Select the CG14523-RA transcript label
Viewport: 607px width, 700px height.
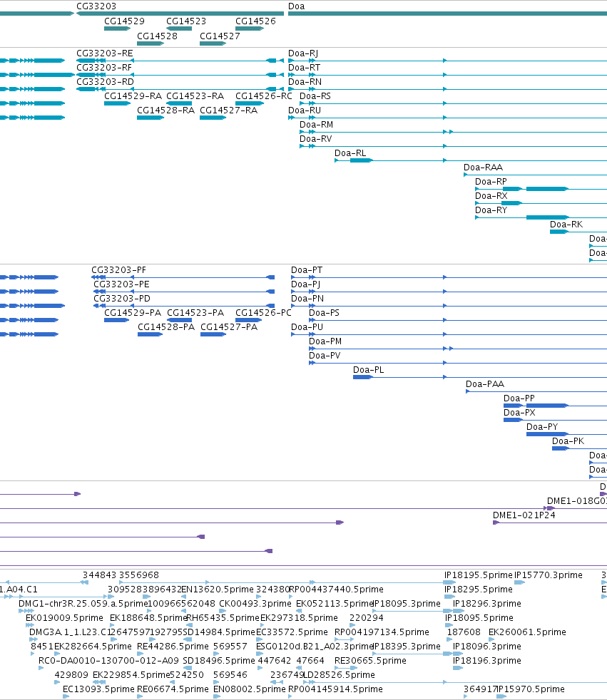tap(195, 96)
